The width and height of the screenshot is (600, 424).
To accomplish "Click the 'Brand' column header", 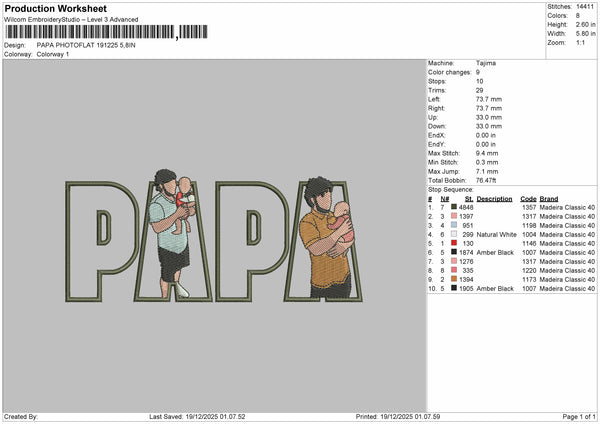I will (549, 199).
